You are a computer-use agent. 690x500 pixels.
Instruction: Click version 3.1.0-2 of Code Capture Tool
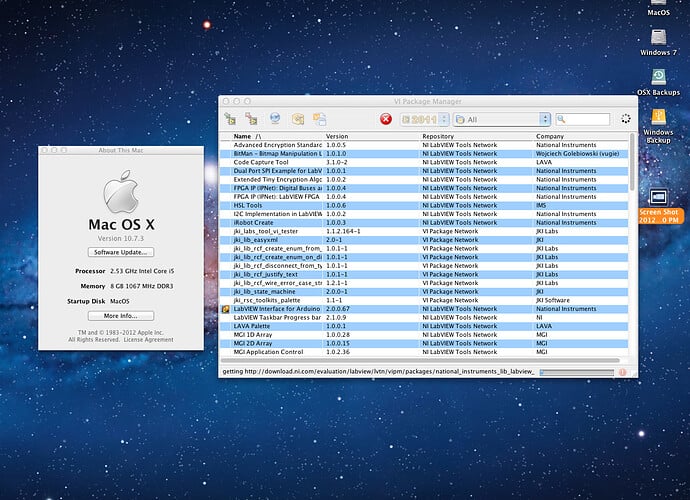[x=337, y=162]
